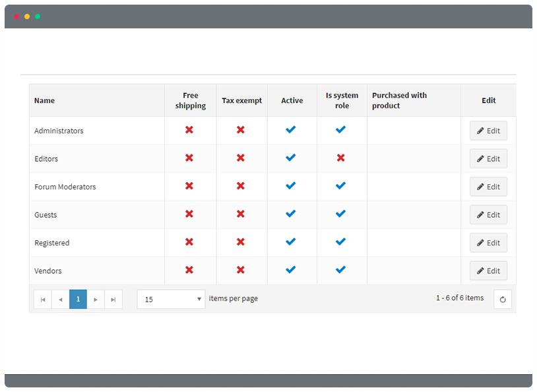The width and height of the screenshot is (537, 392).
Task: Edit the Vendors role
Action: pos(488,271)
